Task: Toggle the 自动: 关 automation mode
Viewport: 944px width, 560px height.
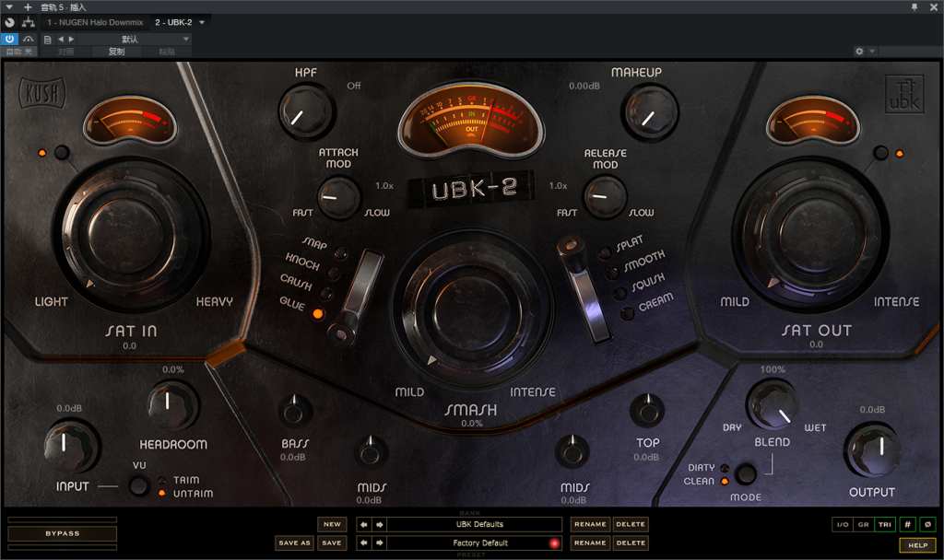Action: 19,52
